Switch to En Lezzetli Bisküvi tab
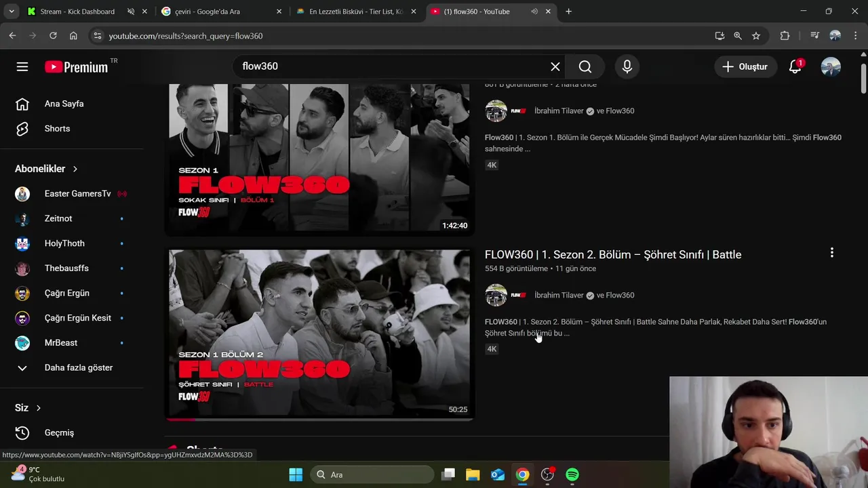868x488 pixels. [356, 12]
